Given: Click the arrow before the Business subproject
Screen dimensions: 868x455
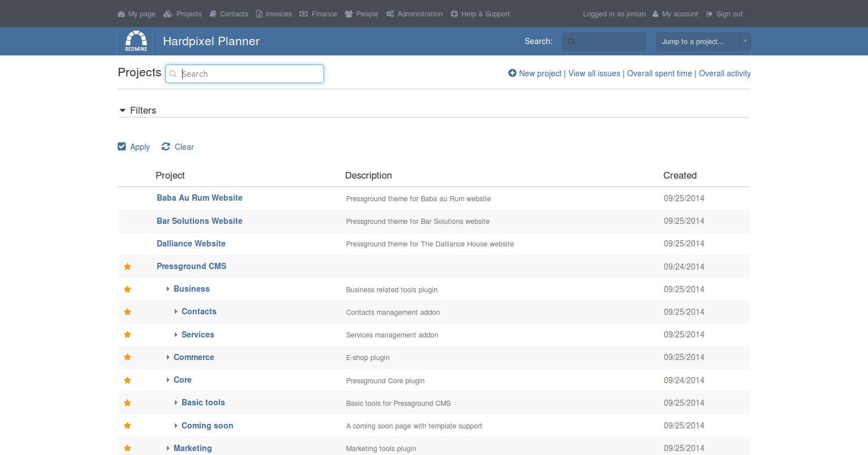Looking at the screenshot, I should 168,289.
